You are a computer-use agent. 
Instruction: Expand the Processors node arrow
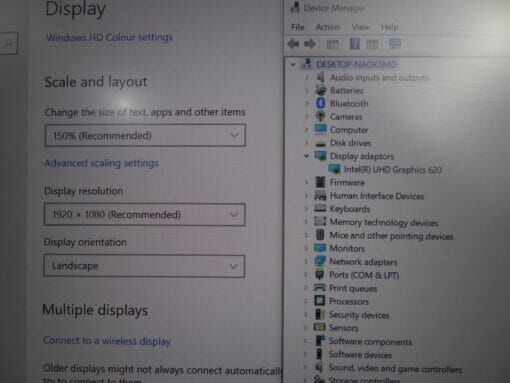point(306,301)
